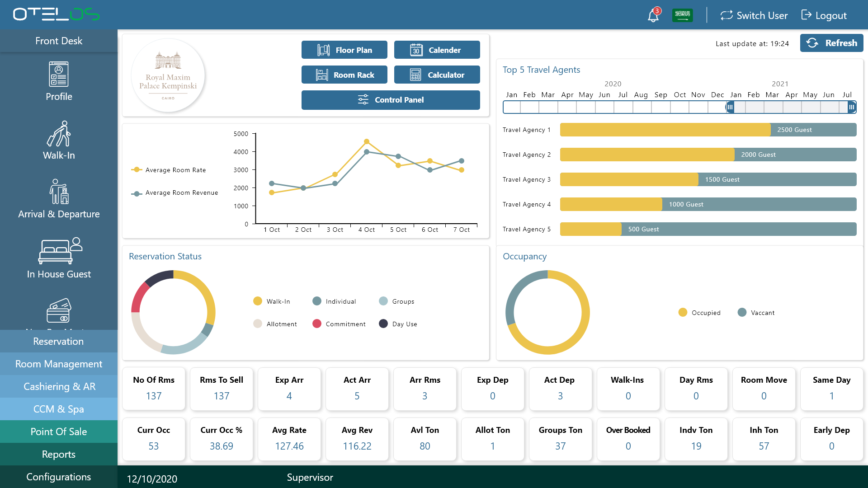Click the Saudi flag language icon

(682, 15)
